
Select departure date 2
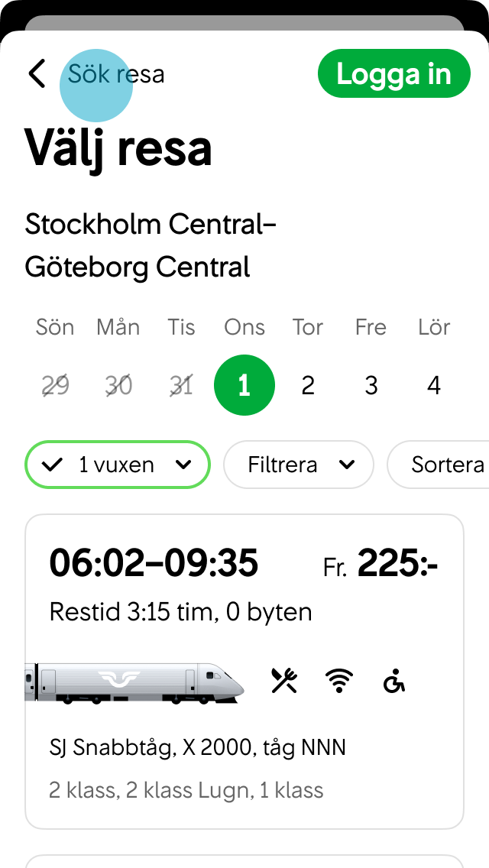click(307, 385)
